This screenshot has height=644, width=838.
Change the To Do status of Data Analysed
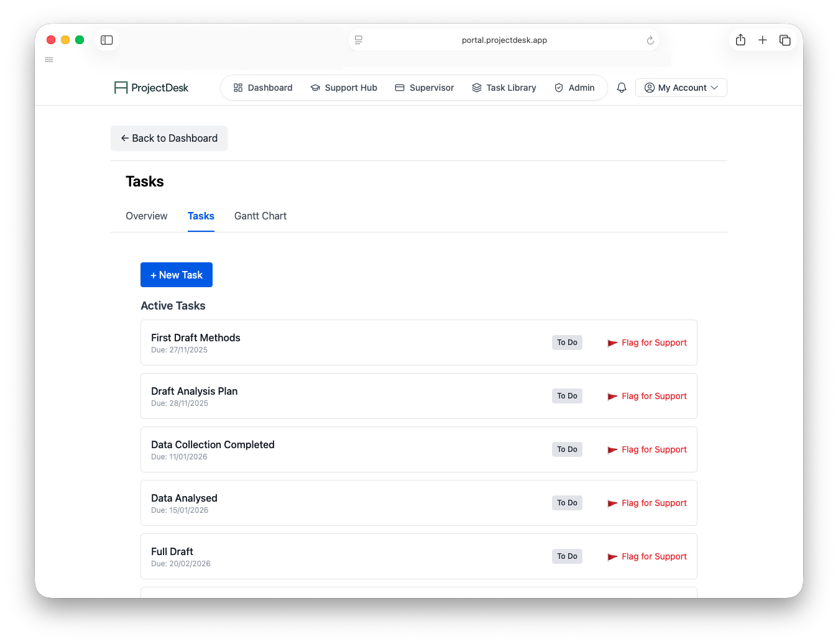[567, 503]
